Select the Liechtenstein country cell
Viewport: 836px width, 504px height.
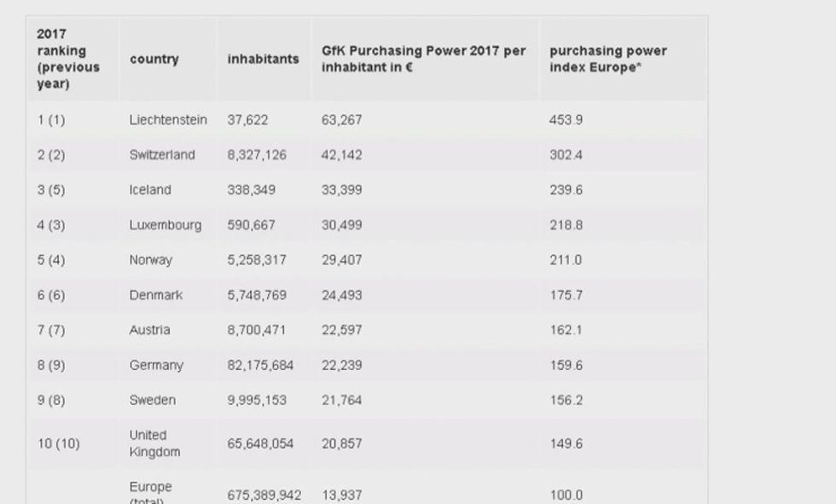[168, 120]
